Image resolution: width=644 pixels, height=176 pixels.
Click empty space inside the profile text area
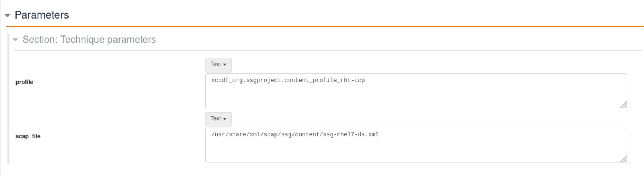415,95
